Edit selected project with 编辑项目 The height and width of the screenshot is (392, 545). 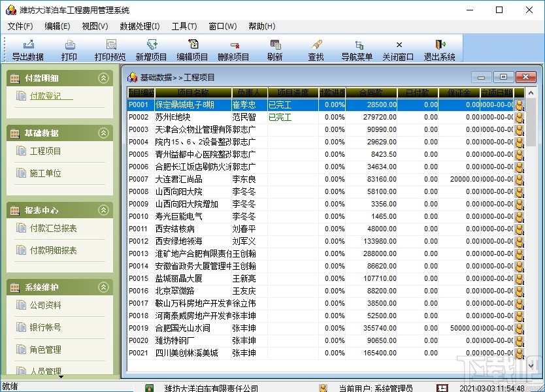tap(193, 49)
